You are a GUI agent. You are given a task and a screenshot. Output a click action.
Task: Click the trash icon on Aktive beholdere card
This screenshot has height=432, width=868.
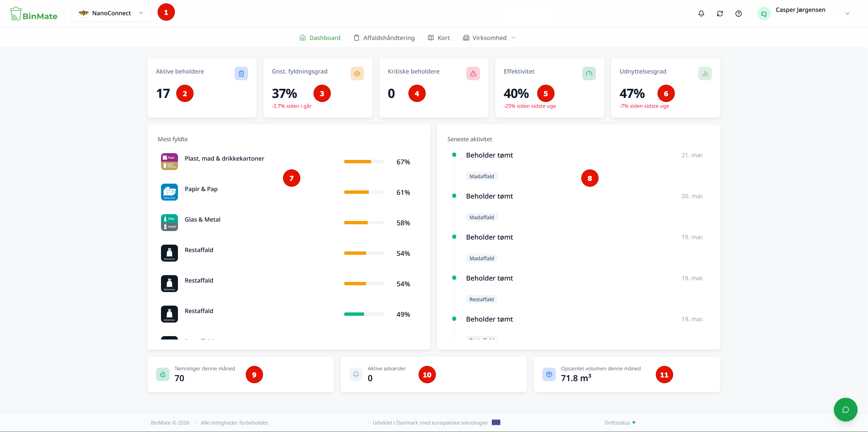[x=241, y=73]
